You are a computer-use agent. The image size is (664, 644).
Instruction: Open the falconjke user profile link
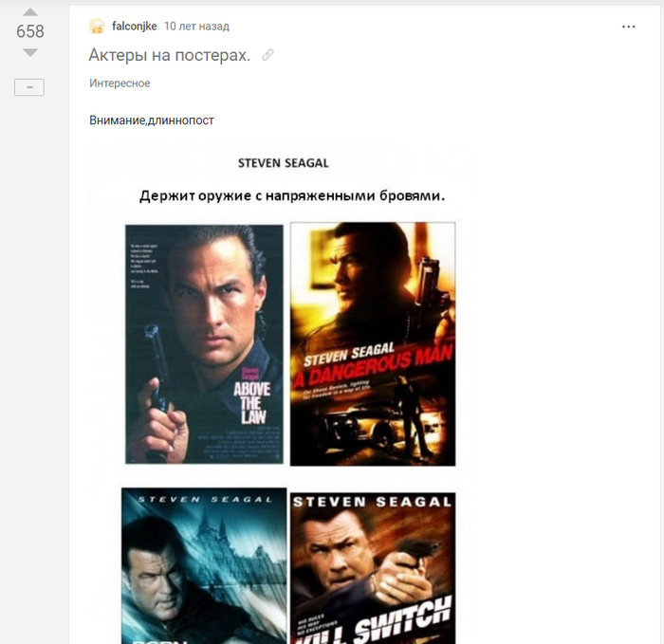[x=135, y=27]
